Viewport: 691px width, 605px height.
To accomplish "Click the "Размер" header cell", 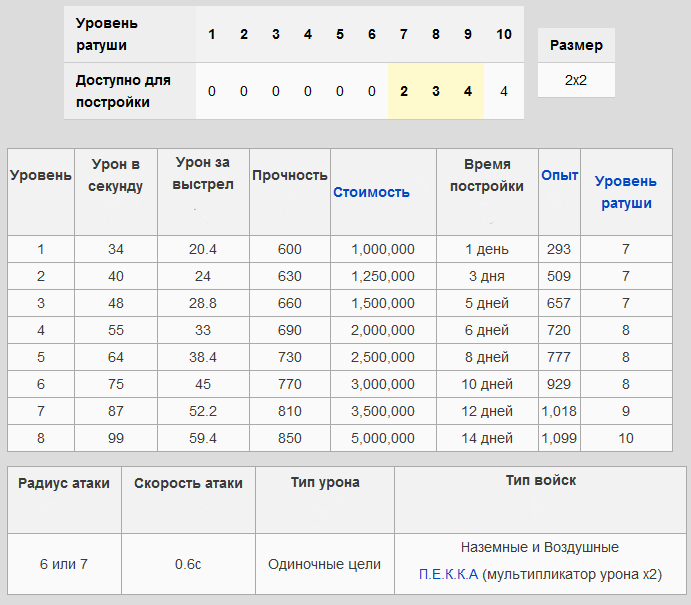I will tap(576, 45).
